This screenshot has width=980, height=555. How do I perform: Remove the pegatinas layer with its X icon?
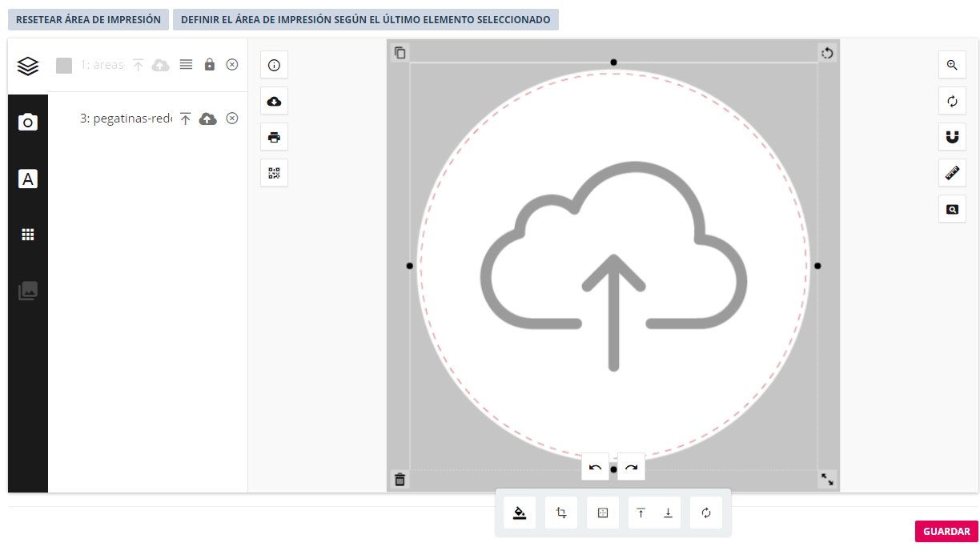click(232, 119)
